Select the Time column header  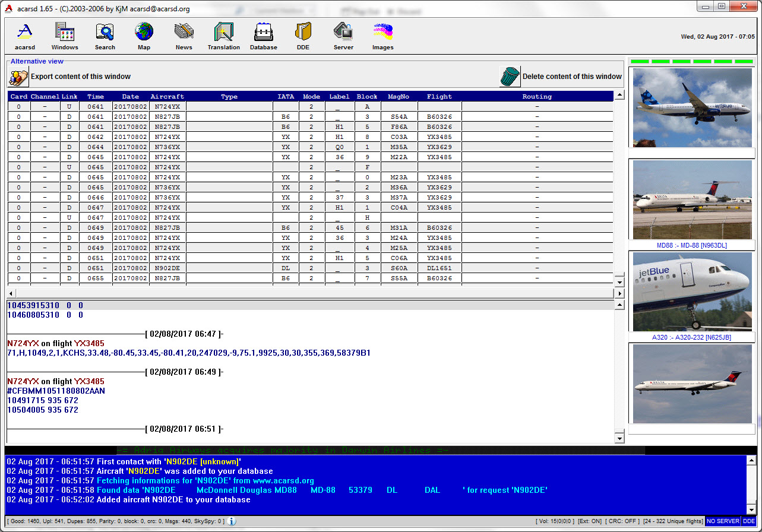pos(97,96)
